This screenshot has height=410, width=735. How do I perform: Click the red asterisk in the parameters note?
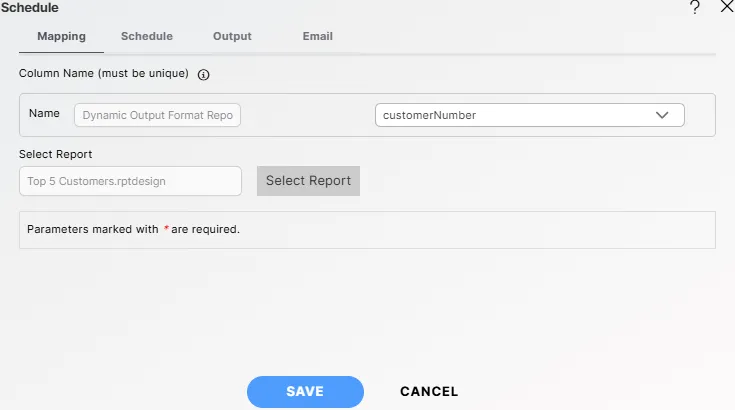pos(166,228)
